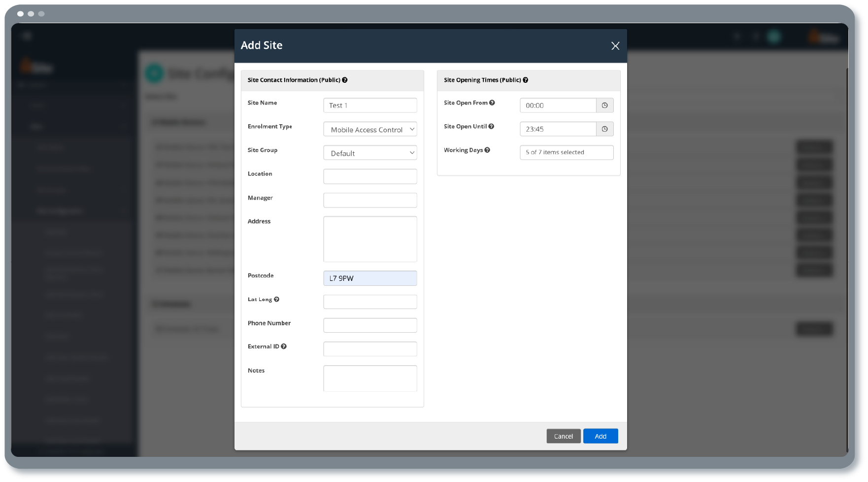
Task: Click the help icon beside Site Opening Times
Action: 526,80
